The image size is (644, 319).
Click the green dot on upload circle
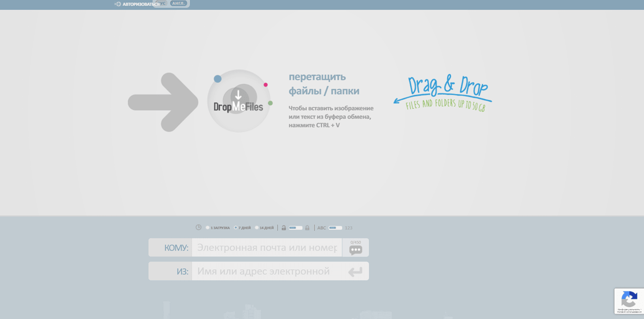coord(270,103)
